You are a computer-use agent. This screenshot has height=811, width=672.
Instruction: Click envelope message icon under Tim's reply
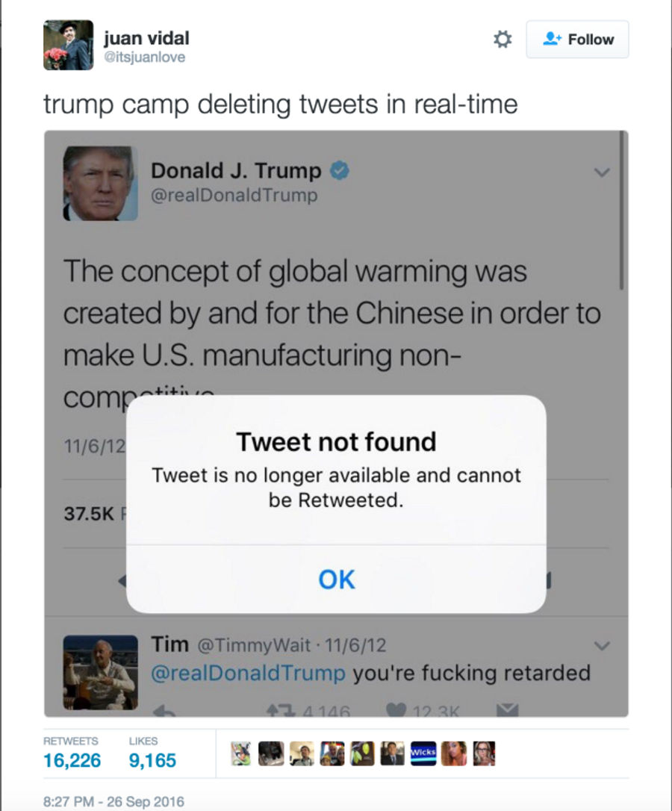pos(507,710)
